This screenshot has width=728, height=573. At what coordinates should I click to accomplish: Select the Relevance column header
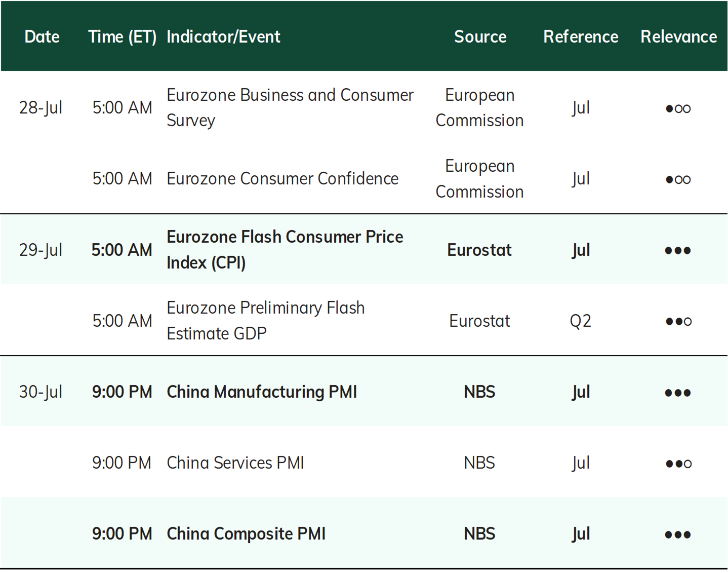click(x=678, y=36)
